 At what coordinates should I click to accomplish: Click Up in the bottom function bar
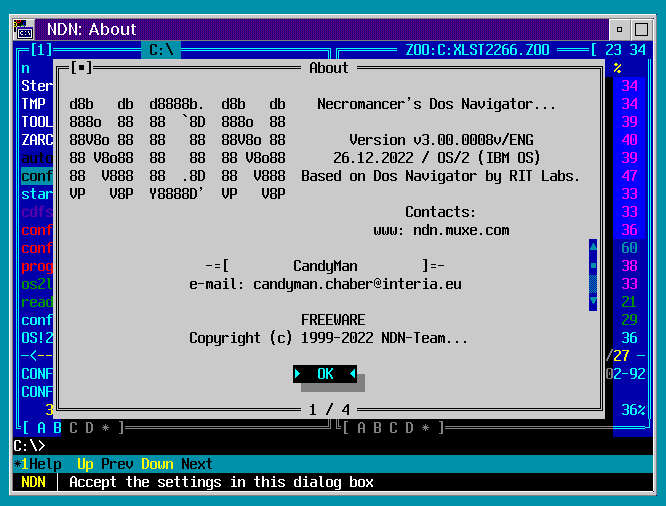[85, 464]
